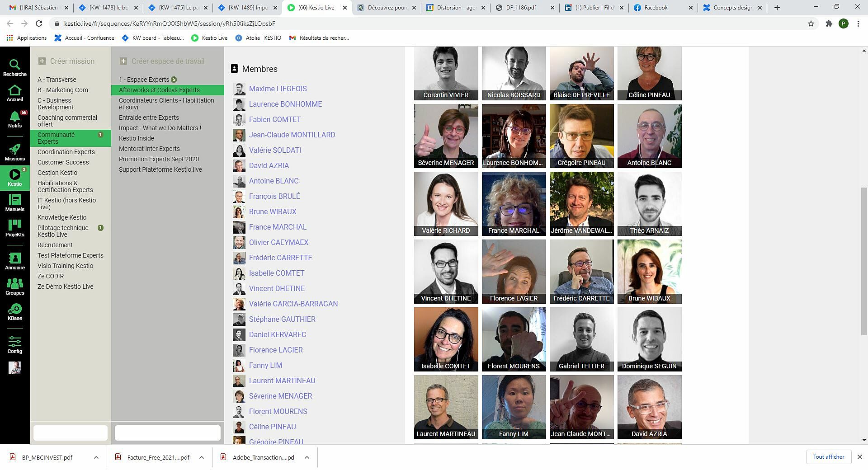This screenshot has width=868, height=470.
Task: Click Tout afficher downloads button
Action: 828,457
